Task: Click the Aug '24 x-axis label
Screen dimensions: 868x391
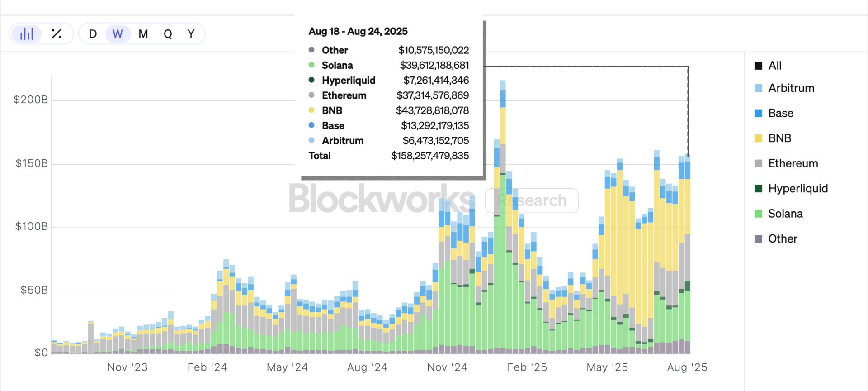Action: point(368,367)
